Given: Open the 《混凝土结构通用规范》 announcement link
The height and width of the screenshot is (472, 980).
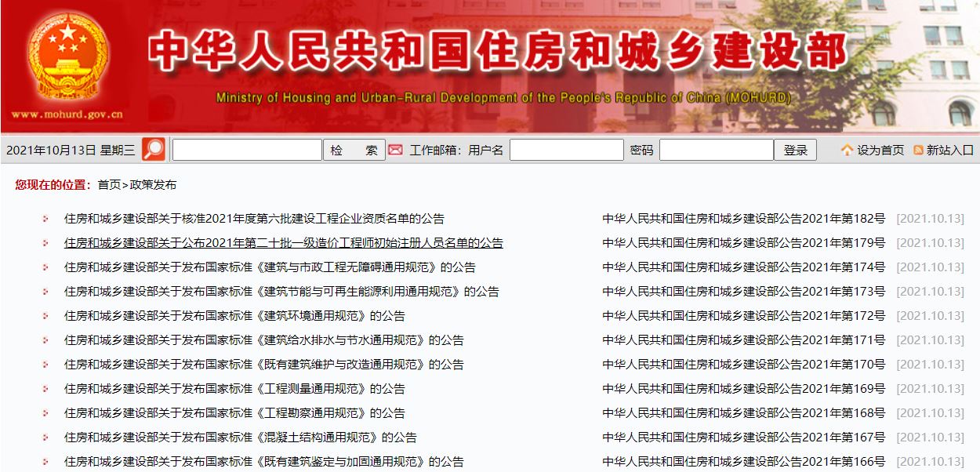Looking at the screenshot, I should [x=240, y=438].
